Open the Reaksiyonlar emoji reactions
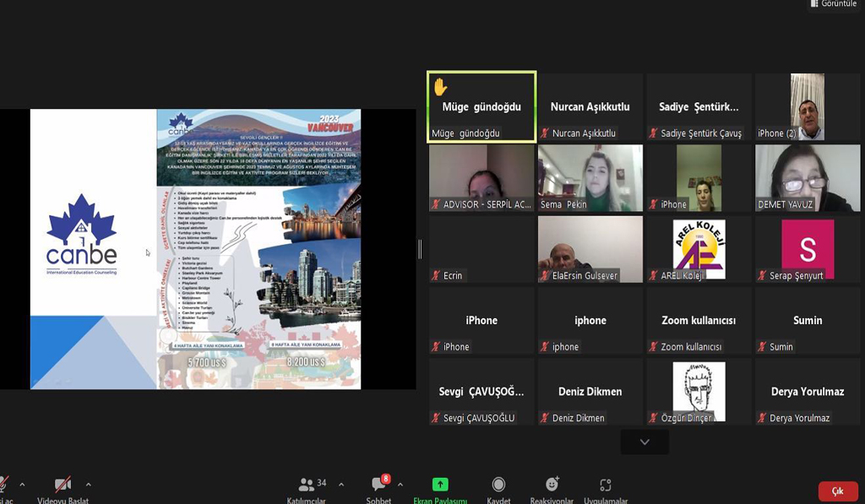 (x=552, y=485)
